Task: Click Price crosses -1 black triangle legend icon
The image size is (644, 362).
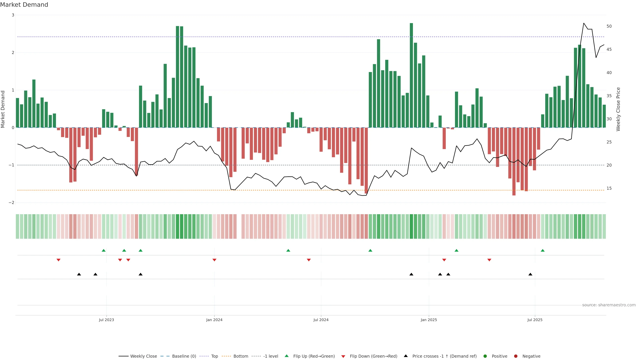Action: coord(406,356)
